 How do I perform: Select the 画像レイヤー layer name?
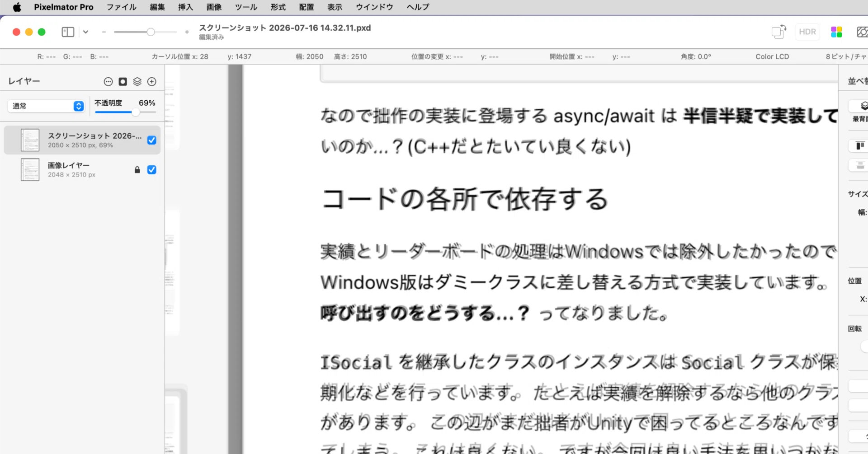click(x=69, y=165)
